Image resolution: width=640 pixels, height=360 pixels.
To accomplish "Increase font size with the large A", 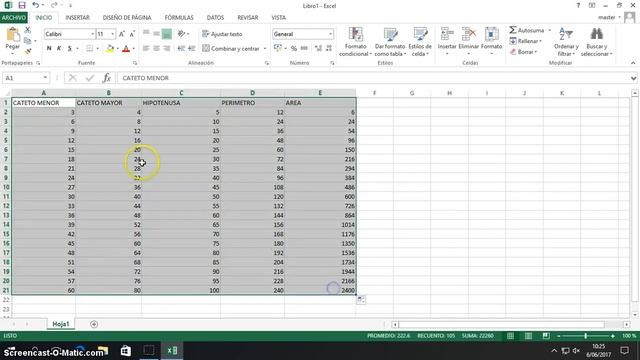I will tap(122, 34).
